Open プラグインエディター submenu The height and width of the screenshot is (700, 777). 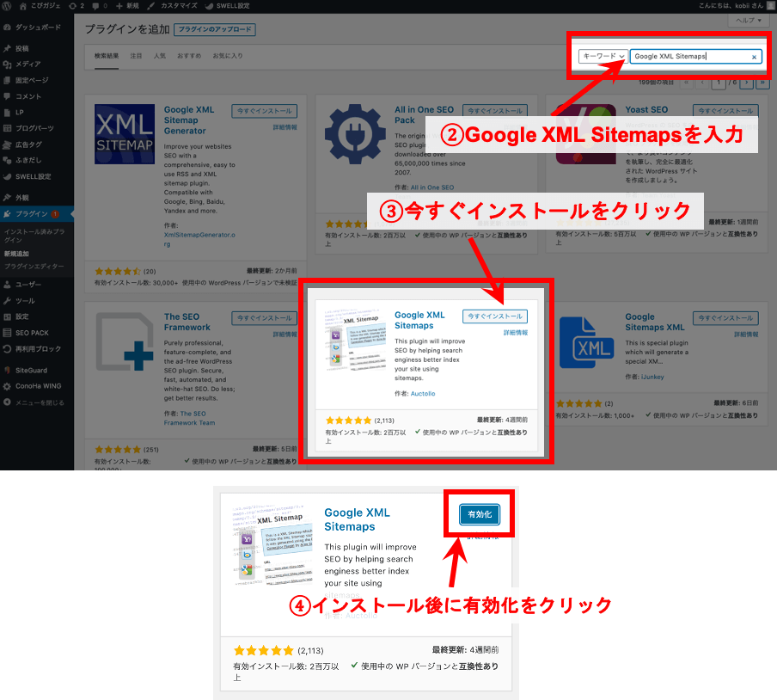pos(34,267)
